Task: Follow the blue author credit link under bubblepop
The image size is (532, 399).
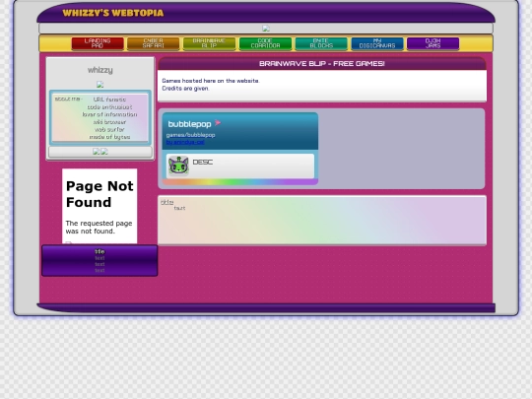Action: tap(185, 142)
